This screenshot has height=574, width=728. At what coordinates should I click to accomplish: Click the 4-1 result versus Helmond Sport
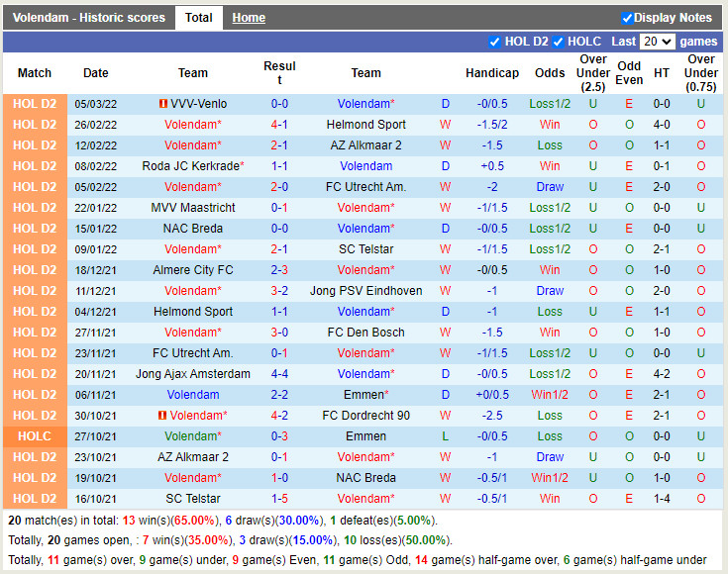click(279, 125)
